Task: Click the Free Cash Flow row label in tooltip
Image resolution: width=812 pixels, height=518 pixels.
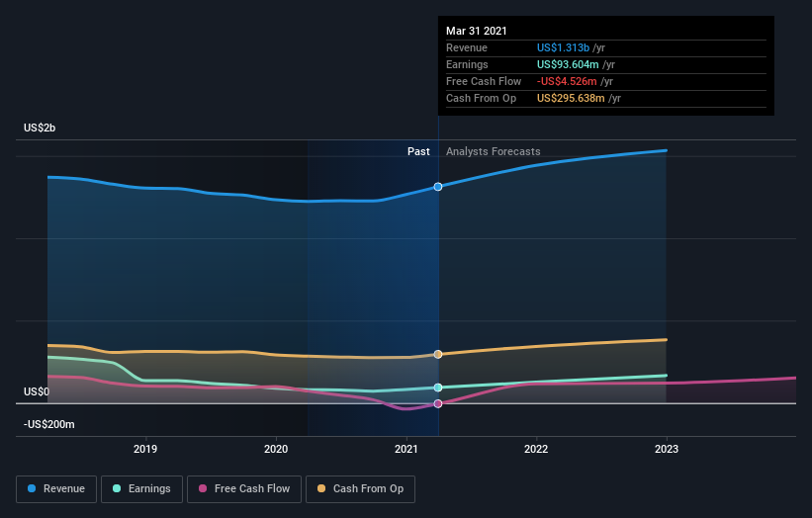Action: point(484,81)
